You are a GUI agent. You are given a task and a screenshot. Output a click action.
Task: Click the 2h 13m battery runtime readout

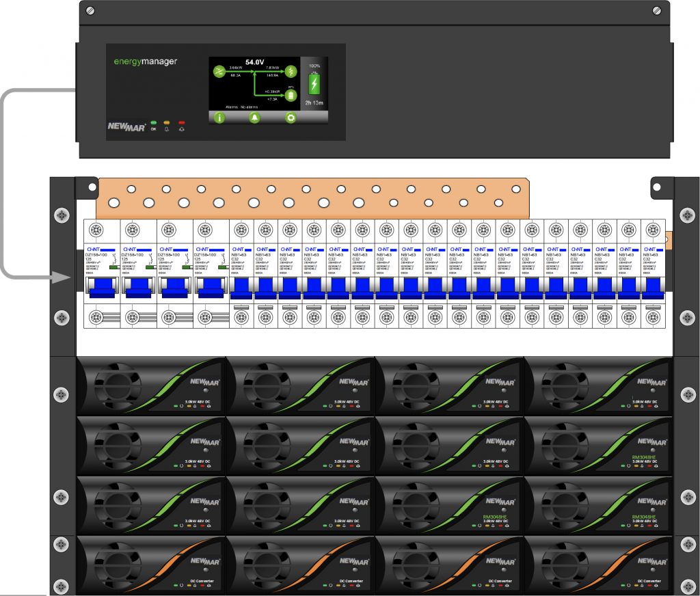tap(314, 103)
